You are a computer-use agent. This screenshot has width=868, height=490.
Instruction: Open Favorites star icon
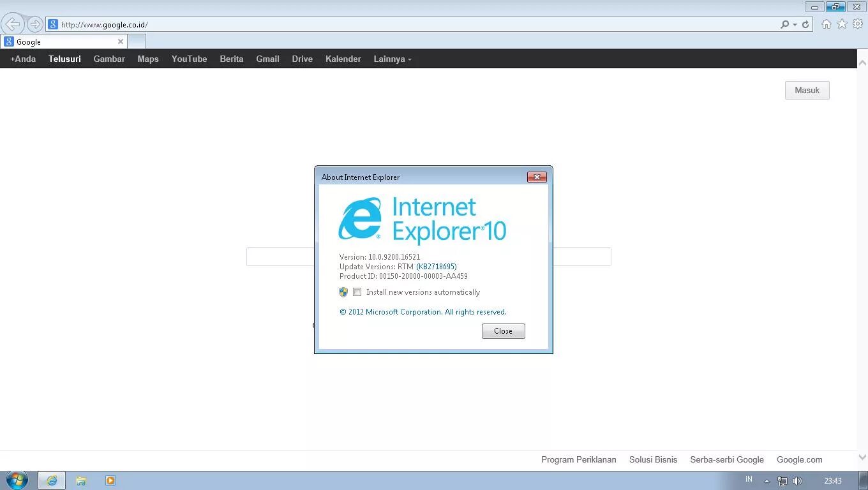(842, 24)
